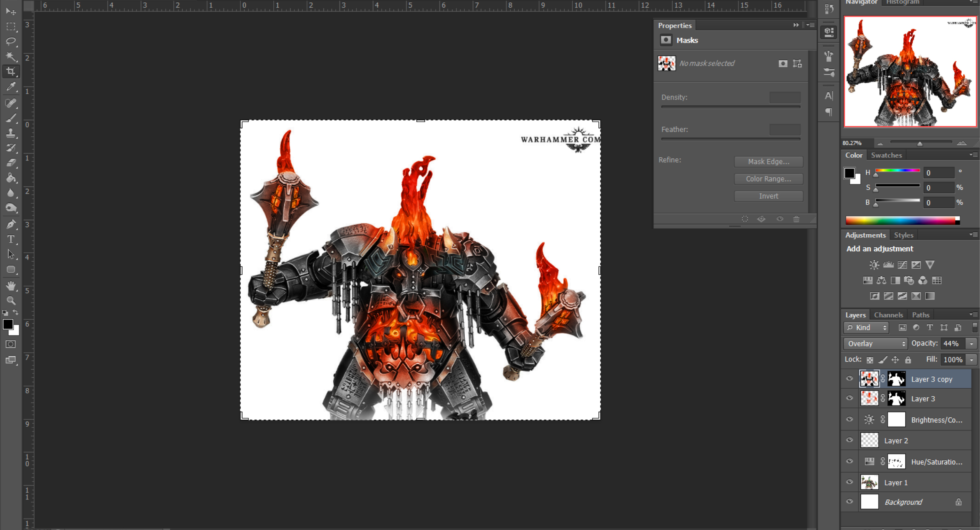Select the History Brush tool
The height and width of the screenshot is (530, 980).
(11, 148)
